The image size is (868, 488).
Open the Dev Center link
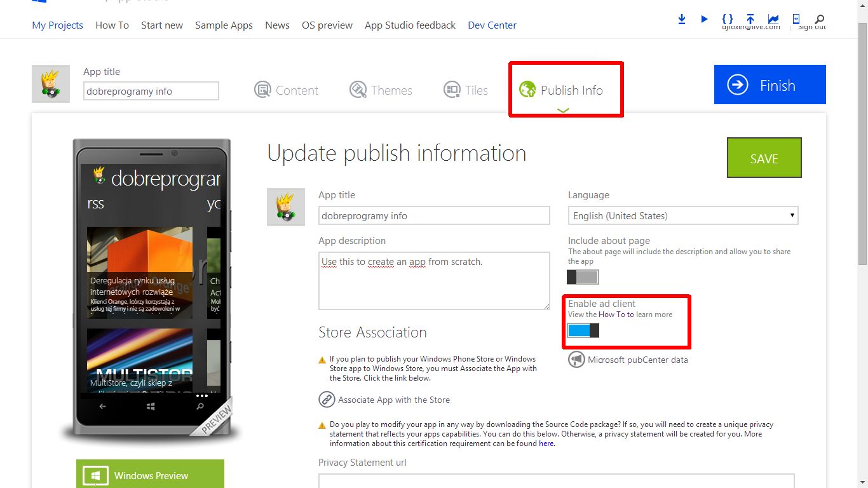pyautogui.click(x=492, y=25)
